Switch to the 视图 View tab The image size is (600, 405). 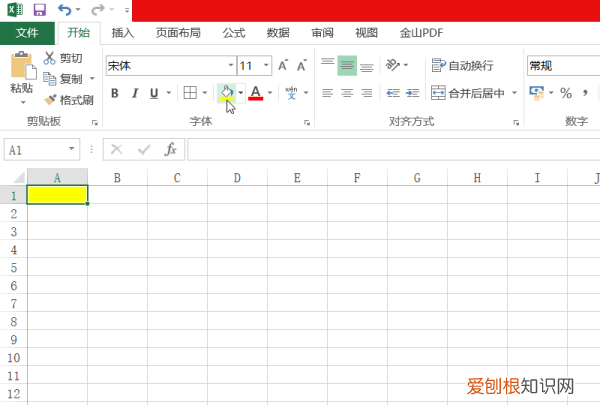[x=367, y=33]
